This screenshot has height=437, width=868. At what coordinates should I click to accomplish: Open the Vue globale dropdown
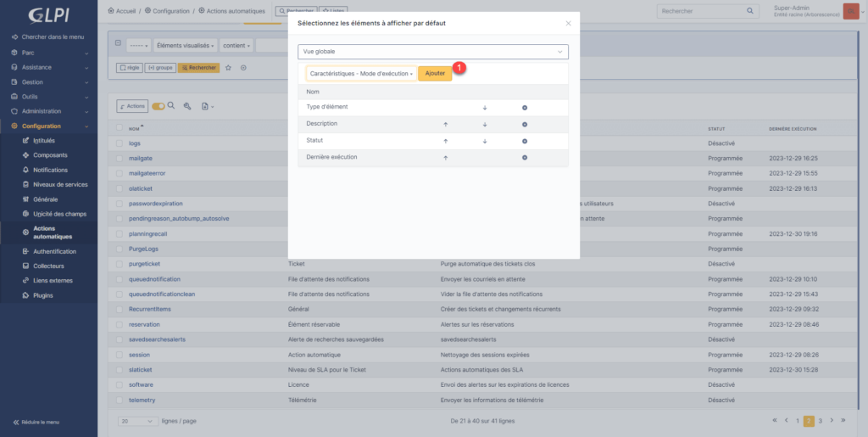coord(432,52)
